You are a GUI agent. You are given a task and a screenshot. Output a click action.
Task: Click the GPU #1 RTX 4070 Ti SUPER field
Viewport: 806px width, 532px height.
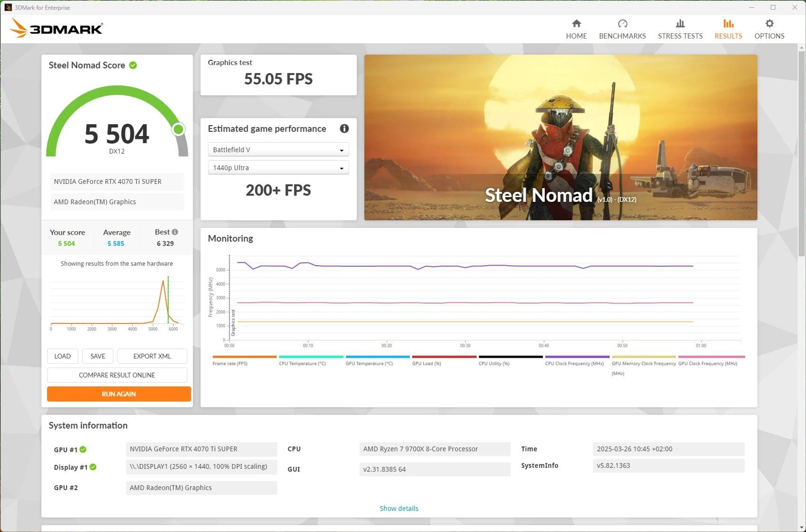[x=201, y=449]
